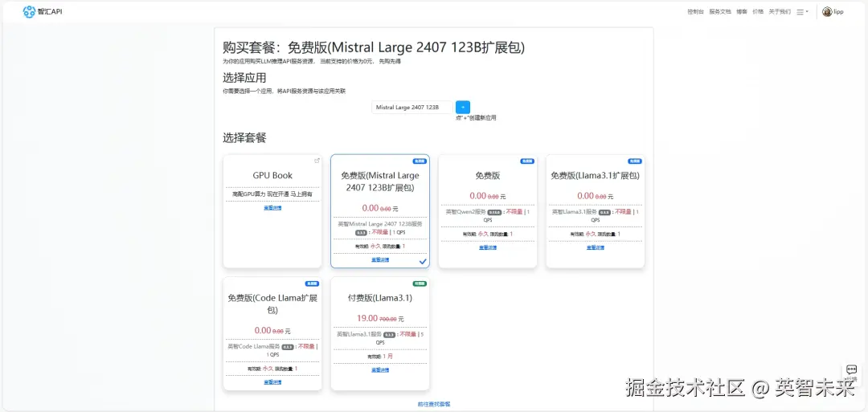View details link on Mistral Large 2407 card
This screenshot has width=868, height=412.
pos(379,259)
